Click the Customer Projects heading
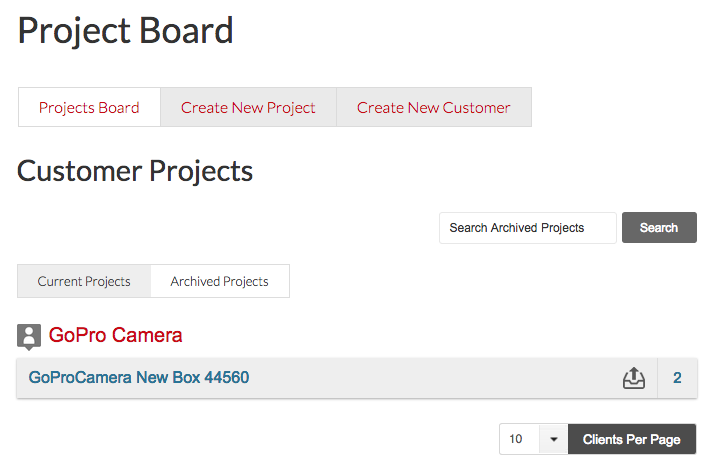 (x=135, y=171)
